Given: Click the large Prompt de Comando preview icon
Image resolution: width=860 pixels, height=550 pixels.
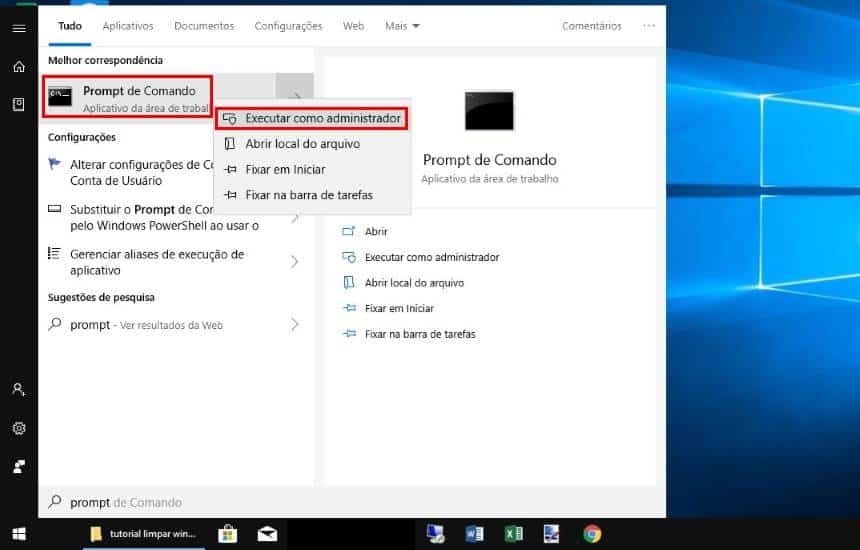Looking at the screenshot, I should pos(489,111).
